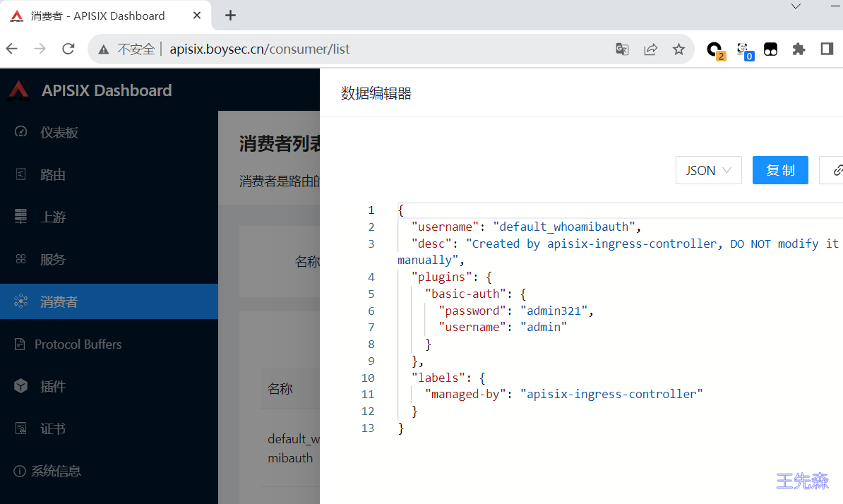
Task: Click the 上游 upstream server icon
Action: tap(21, 217)
